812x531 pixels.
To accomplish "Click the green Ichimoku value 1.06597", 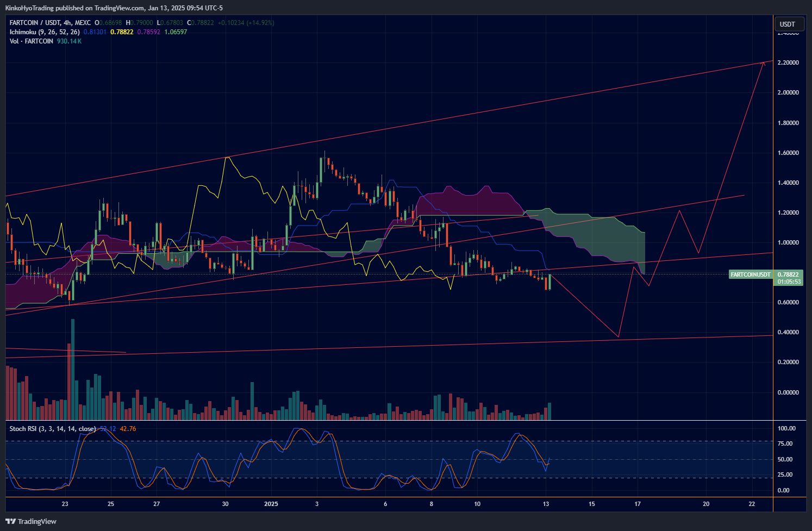I will coord(176,32).
